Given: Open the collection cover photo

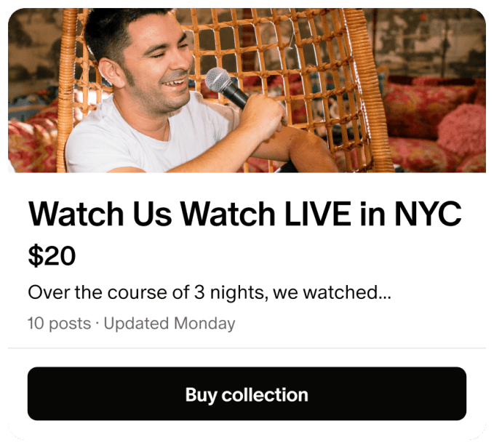Looking at the screenshot, I should (x=247, y=90).
